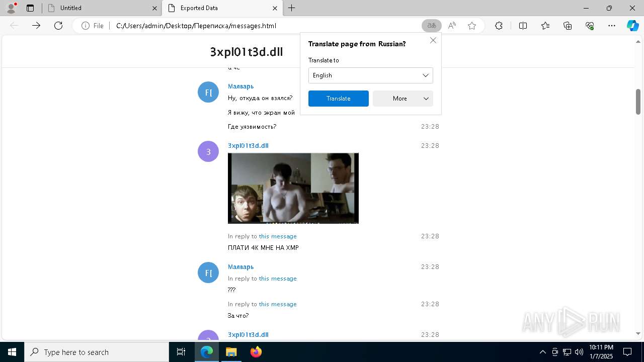The image size is (644, 362).
Task: Open a new tab with plus button
Action: pyautogui.click(x=292, y=8)
